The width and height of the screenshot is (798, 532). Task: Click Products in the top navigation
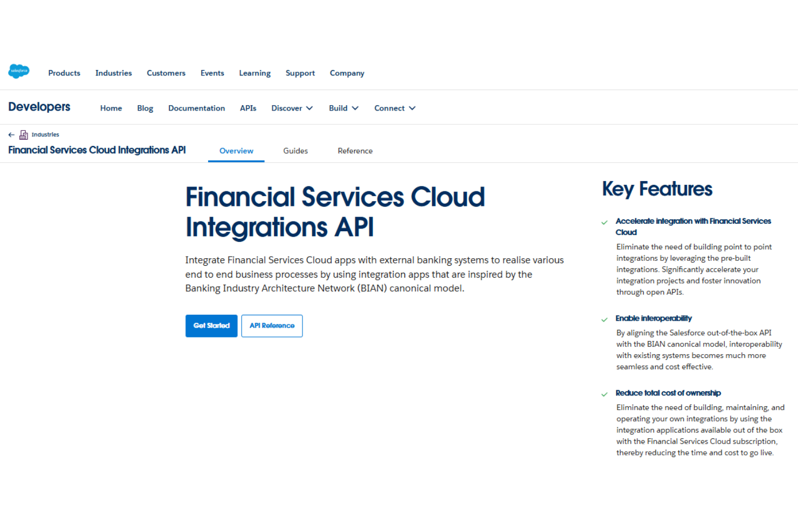click(x=64, y=73)
